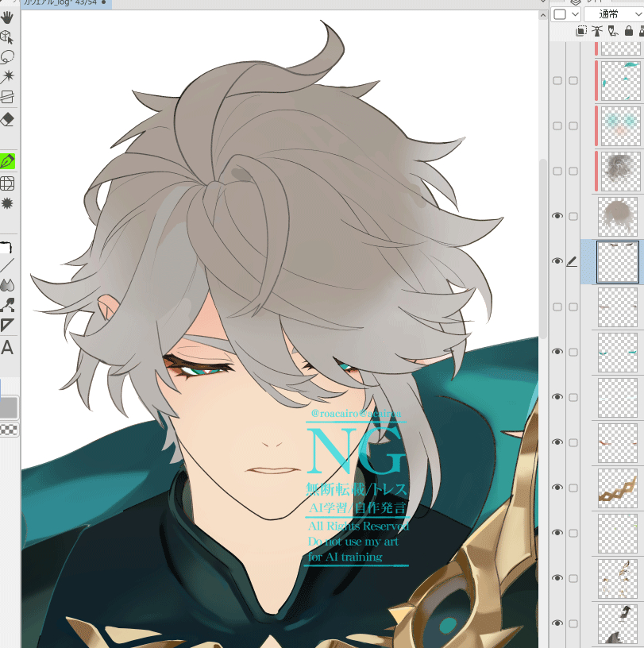Viewport: 644px width, 648px height.
Task: Switch to the ガリエル_log canvas tab
Action: [x=56, y=4]
